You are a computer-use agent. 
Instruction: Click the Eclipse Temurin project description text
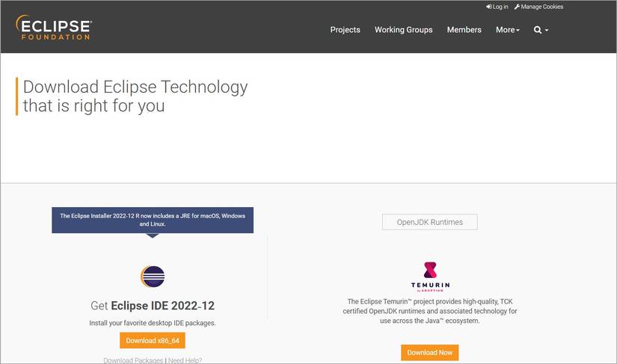[430, 311]
